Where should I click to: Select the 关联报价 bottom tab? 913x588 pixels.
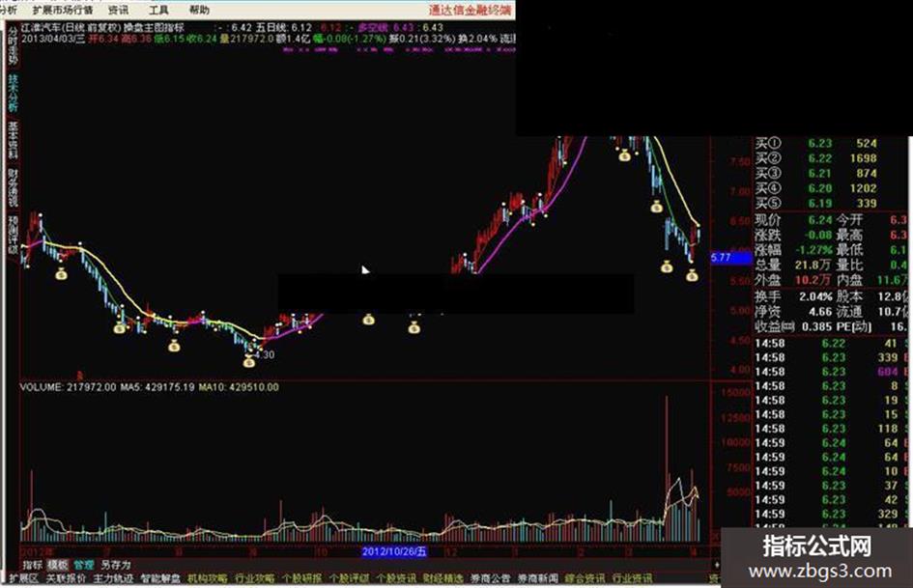[x=66, y=578]
